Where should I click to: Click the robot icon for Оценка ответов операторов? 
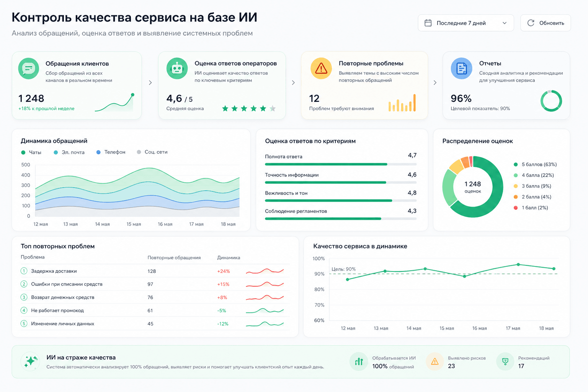click(x=177, y=69)
